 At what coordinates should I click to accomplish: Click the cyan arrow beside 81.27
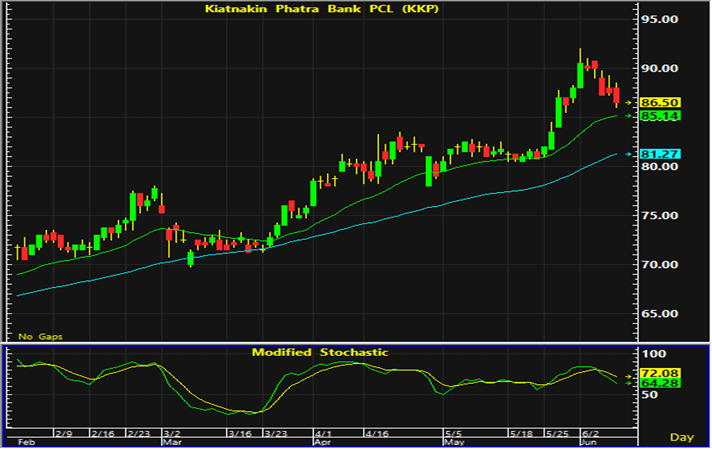(628, 154)
